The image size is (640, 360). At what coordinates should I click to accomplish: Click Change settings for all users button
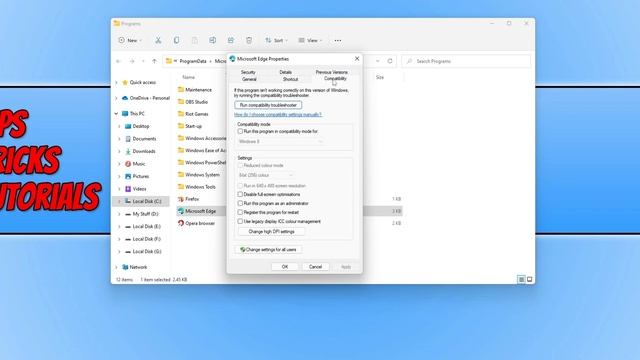[269, 249]
